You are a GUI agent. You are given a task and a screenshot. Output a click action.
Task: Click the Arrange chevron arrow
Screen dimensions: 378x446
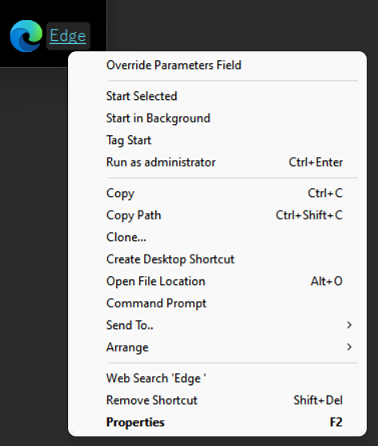coord(349,347)
